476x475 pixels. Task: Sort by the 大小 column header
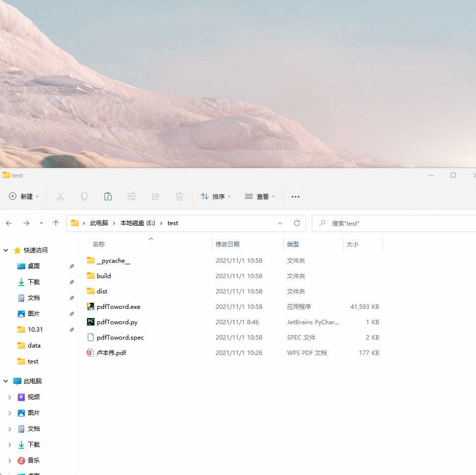353,244
